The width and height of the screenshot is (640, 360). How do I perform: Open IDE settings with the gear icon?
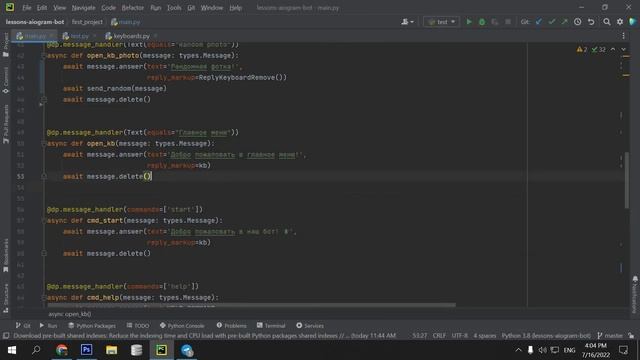click(620, 22)
